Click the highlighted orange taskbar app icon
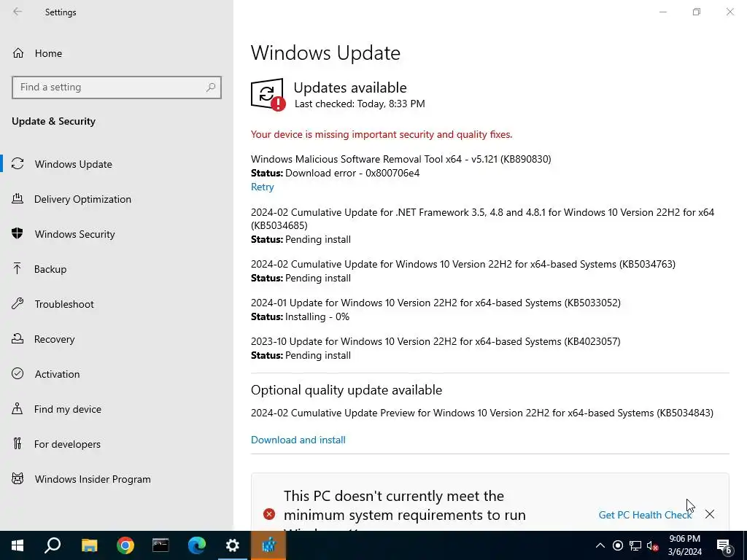 click(268, 545)
